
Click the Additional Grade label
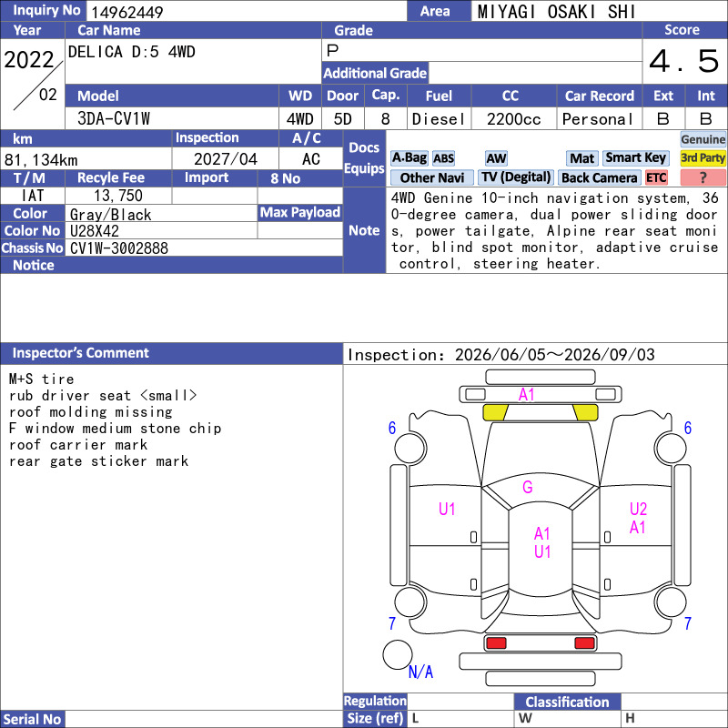(375, 74)
